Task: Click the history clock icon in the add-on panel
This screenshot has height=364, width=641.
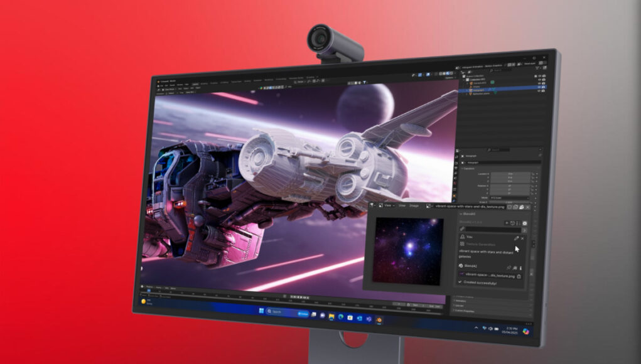Action: point(513,223)
